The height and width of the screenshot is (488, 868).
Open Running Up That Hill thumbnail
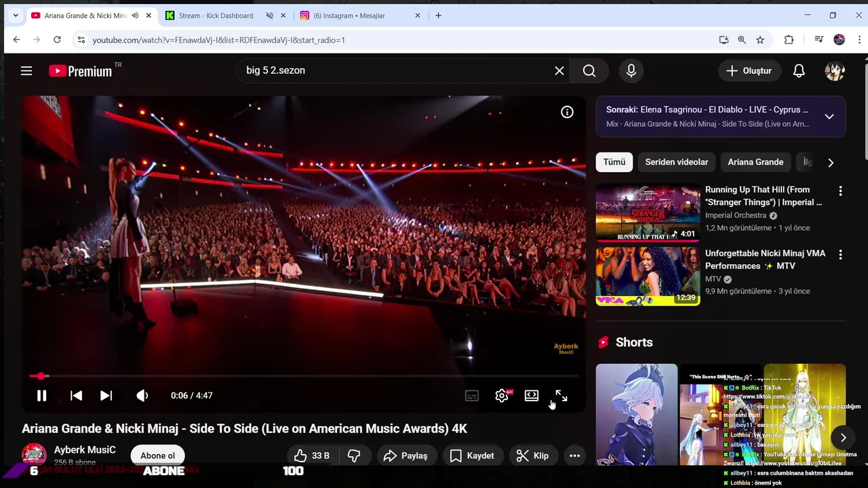coord(648,213)
